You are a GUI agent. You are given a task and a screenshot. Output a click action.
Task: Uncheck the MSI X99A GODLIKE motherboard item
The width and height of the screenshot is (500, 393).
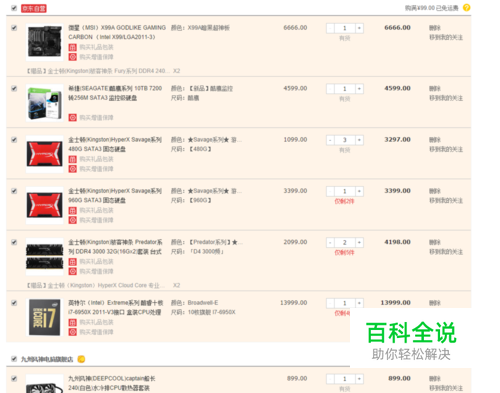14,28
